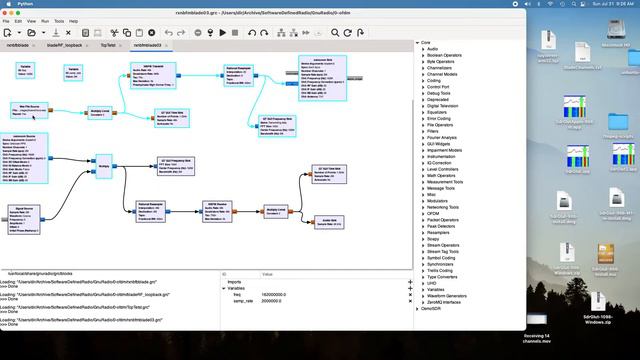Close the bladeRF_loopback tab

[x=87, y=45]
